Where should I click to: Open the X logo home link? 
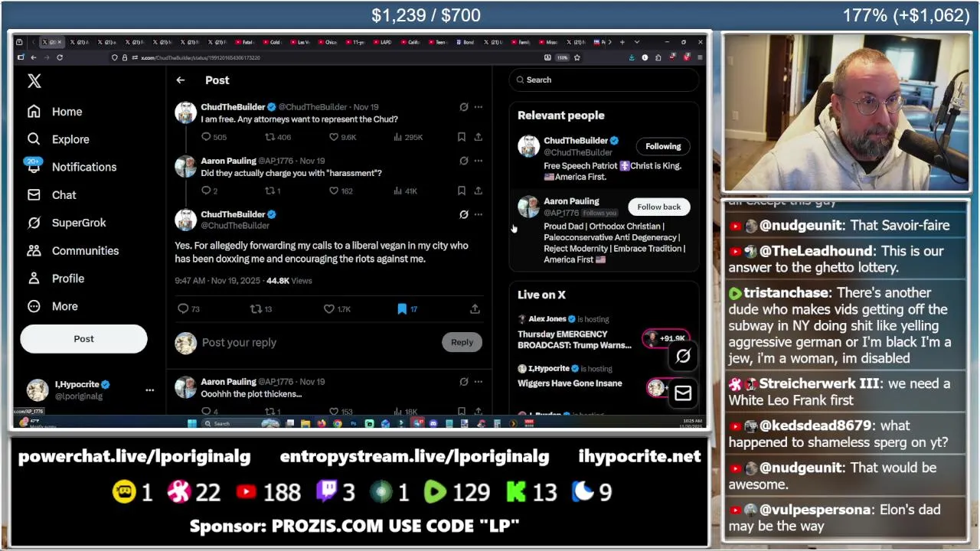(34, 81)
